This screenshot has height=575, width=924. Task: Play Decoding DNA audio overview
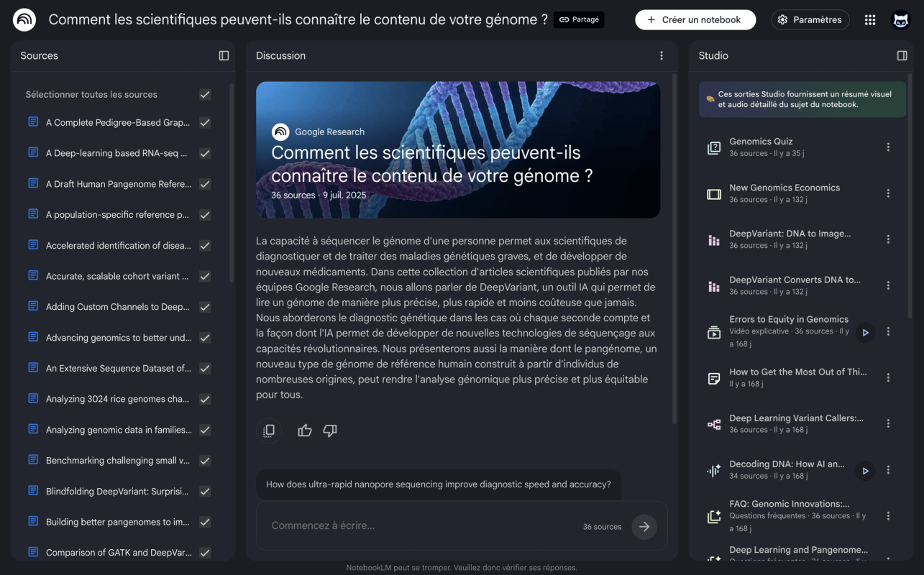pos(865,471)
